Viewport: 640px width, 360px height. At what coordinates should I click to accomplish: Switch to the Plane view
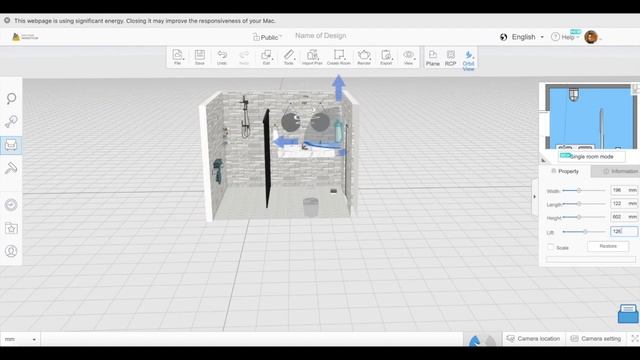tap(433, 58)
